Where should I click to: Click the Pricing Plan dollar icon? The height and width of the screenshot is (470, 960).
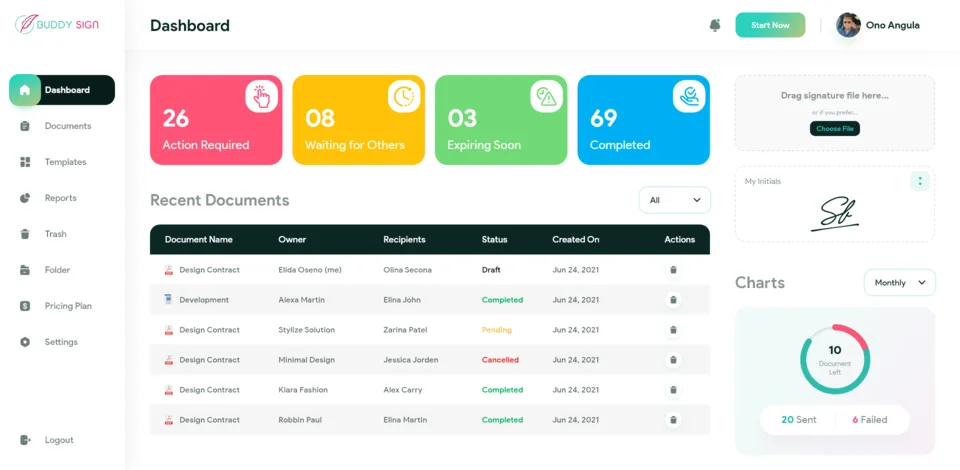point(24,306)
